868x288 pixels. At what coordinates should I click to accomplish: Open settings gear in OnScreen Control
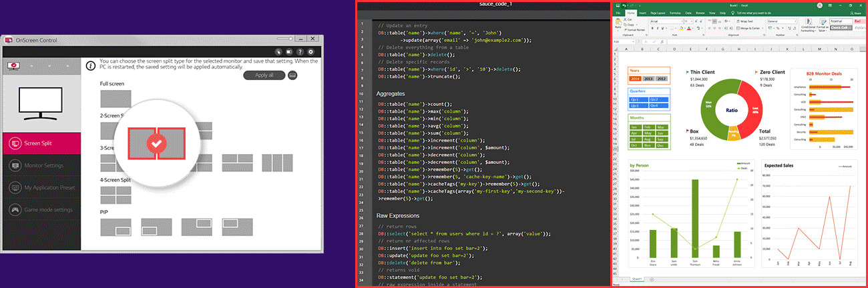pos(311,52)
